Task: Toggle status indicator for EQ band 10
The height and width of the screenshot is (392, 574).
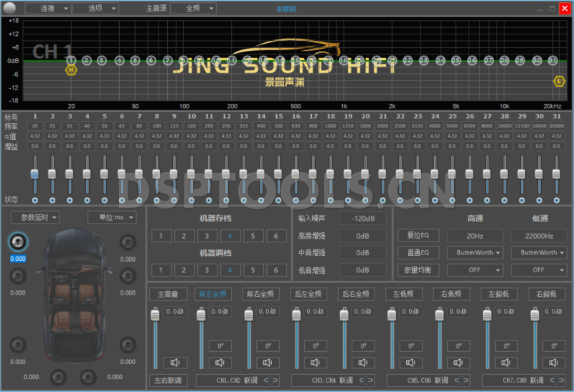Action: (192, 200)
